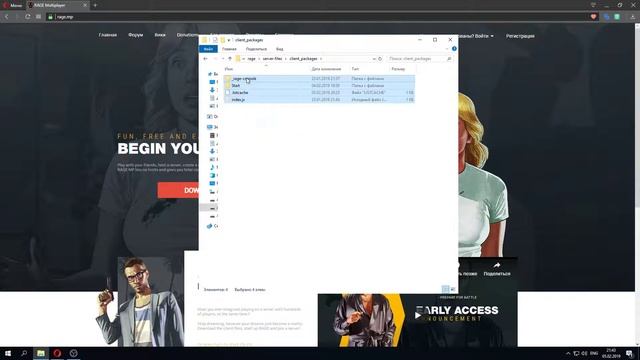Click into the client_packages search field
This screenshot has height=360, width=640.
pyautogui.click(x=416, y=59)
